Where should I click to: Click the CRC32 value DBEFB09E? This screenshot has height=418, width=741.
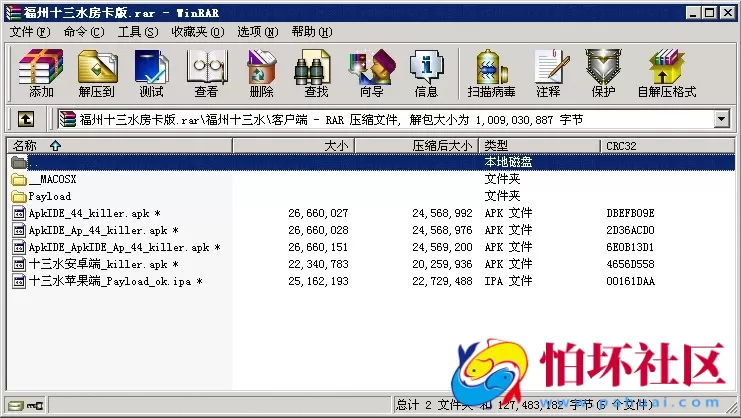(x=630, y=213)
